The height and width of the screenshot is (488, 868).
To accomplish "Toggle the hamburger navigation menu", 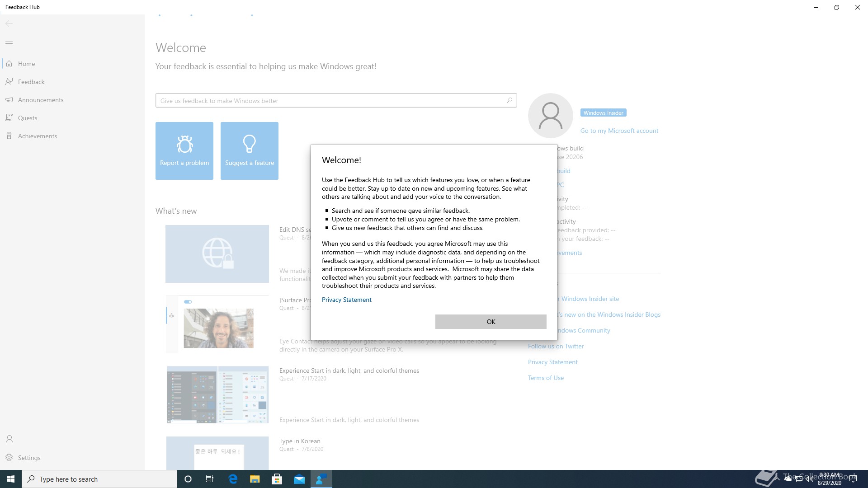I will click(x=9, y=42).
